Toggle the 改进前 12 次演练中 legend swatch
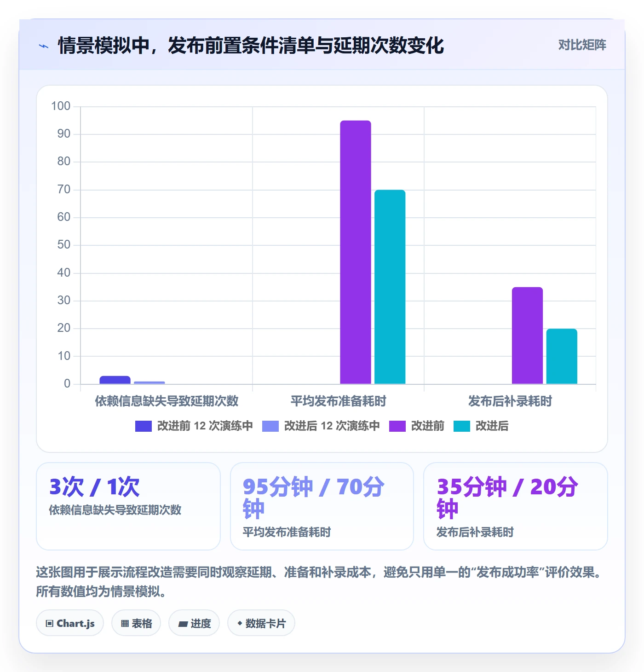This screenshot has height=672, width=644. (144, 426)
